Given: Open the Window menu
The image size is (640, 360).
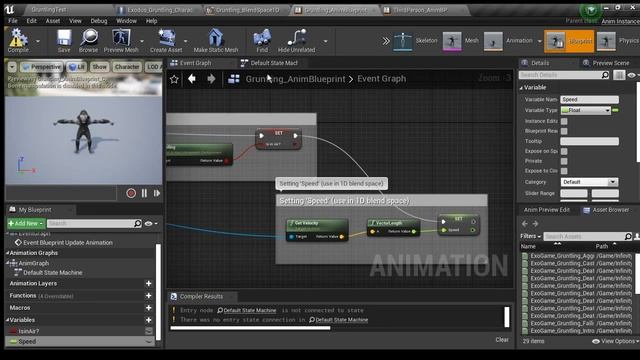Looking at the screenshot, I should pyautogui.click(x=127, y=21).
